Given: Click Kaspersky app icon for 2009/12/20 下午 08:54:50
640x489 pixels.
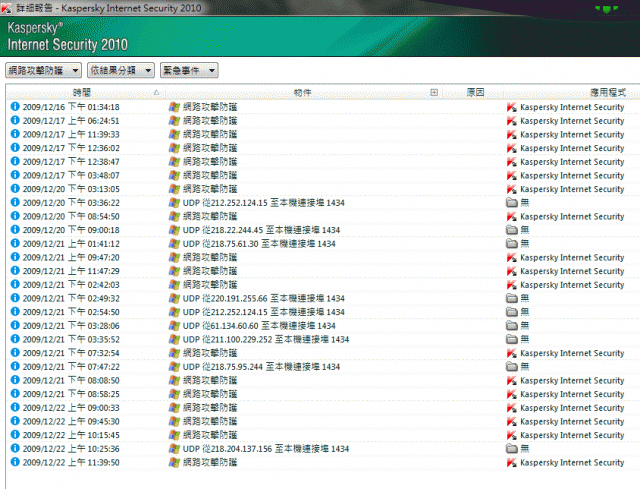Looking at the screenshot, I should click(x=511, y=216).
